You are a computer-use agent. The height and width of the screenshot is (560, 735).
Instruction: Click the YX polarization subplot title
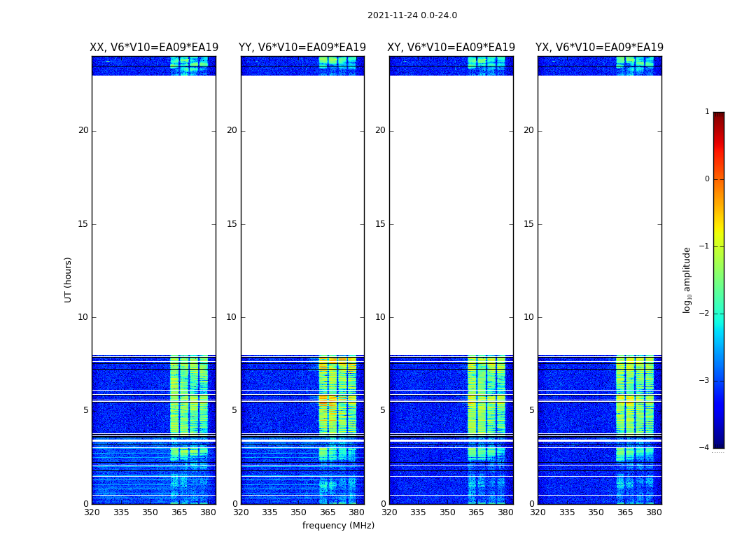(599, 48)
